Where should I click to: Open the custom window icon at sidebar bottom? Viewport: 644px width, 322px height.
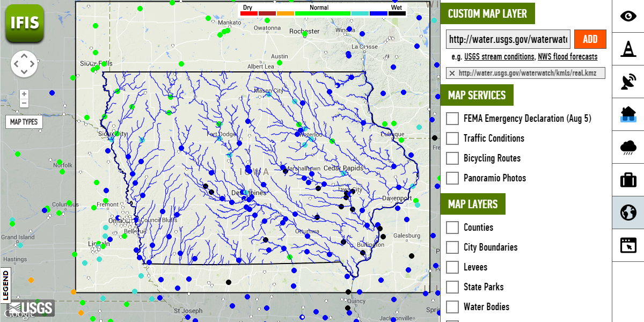coord(628,245)
